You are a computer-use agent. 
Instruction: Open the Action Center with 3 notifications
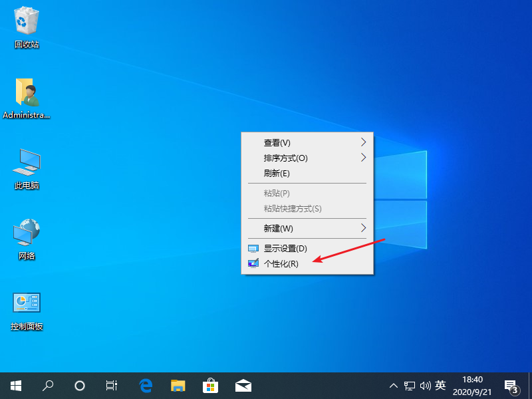511,385
